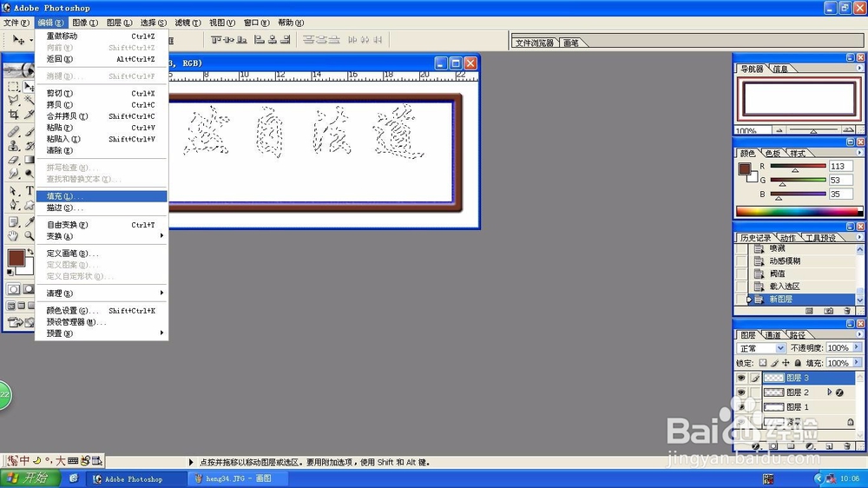Click the Align right edges icon

[285, 40]
